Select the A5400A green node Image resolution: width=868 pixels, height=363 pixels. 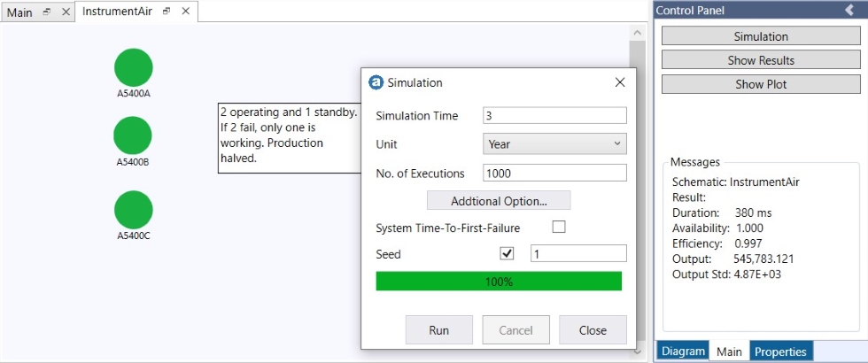coord(134,67)
